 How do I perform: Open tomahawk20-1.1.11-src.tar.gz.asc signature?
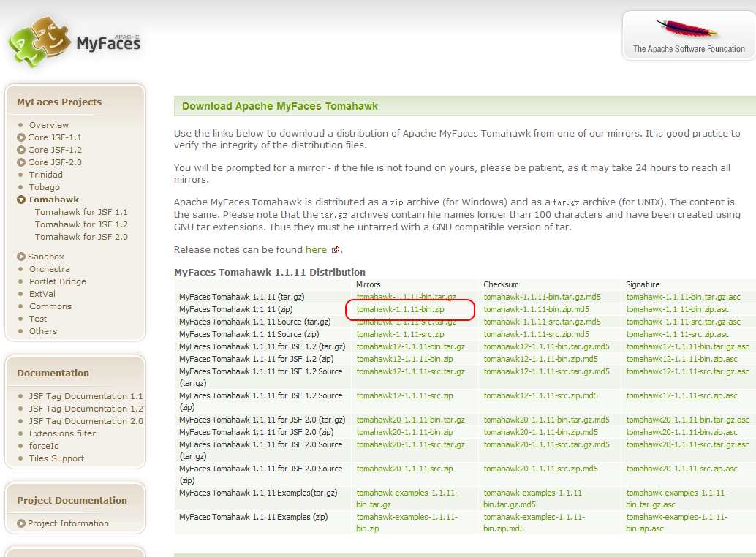pyautogui.click(x=687, y=444)
